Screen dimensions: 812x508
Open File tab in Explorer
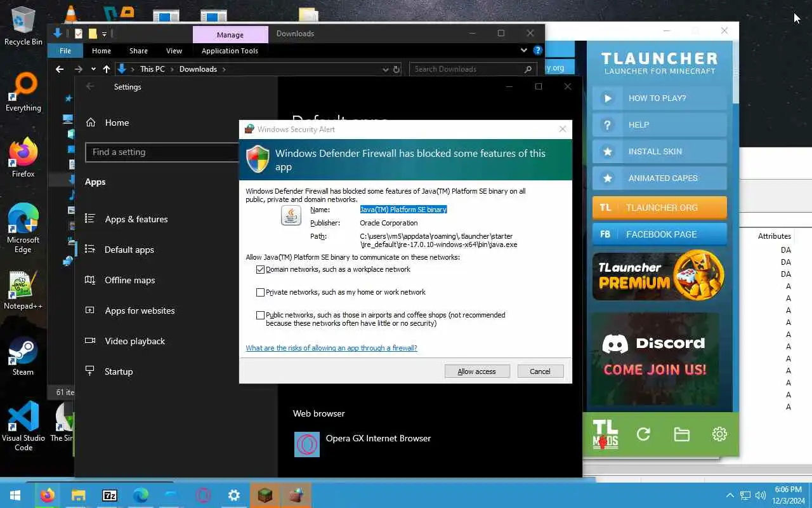point(65,51)
